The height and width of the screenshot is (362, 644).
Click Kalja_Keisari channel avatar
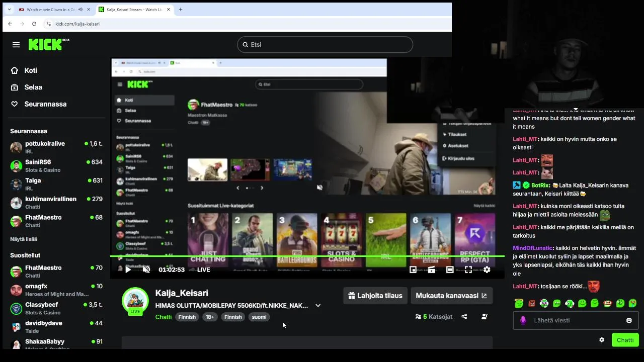point(135,301)
